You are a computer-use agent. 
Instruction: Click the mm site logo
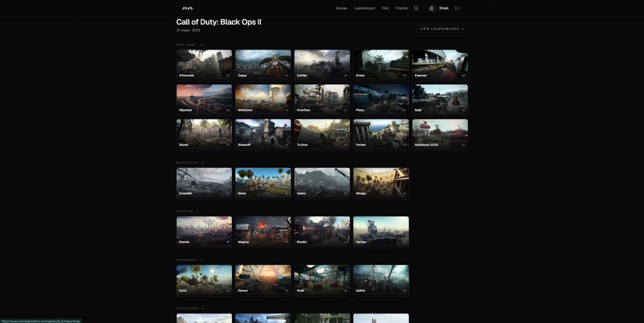[x=188, y=8]
